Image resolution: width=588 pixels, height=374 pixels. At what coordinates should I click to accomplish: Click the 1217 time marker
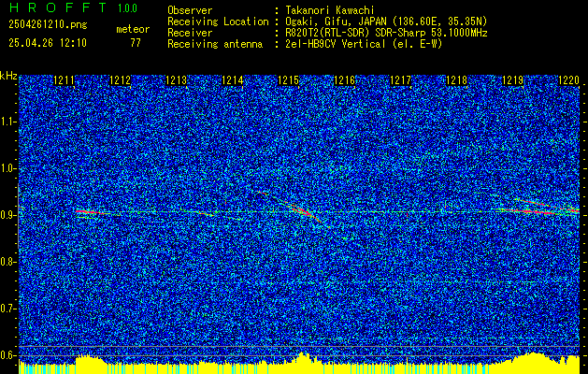tap(400, 80)
